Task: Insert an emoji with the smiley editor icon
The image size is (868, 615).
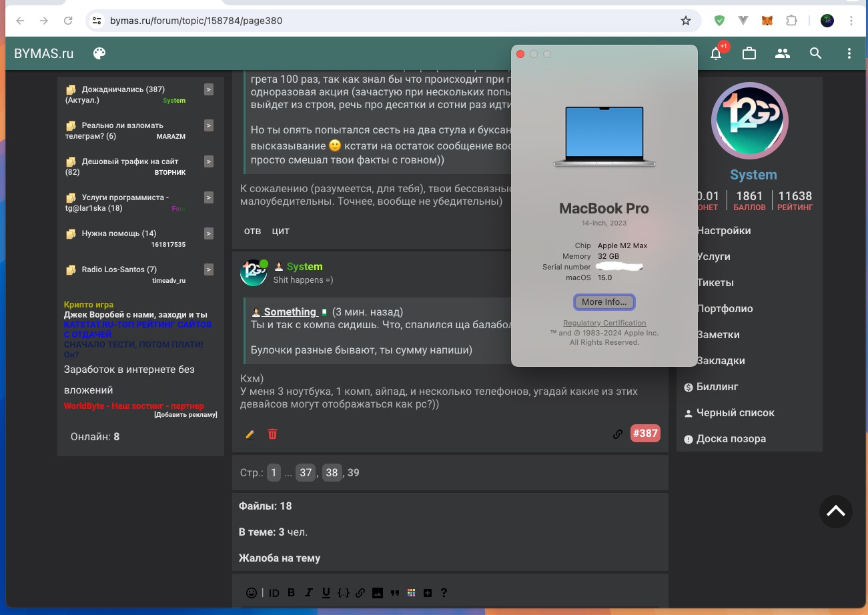Action: (x=252, y=592)
